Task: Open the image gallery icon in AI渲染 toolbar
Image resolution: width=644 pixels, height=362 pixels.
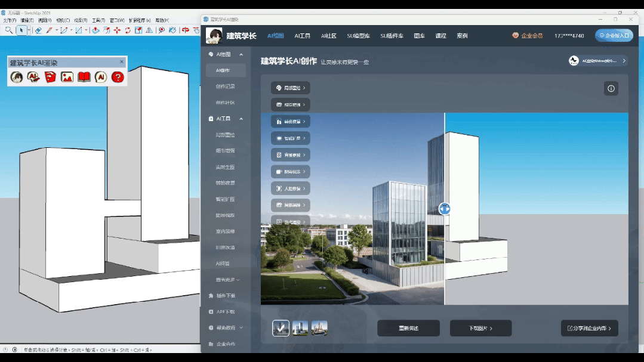Action: pyautogui.click(x=67, y=77)
